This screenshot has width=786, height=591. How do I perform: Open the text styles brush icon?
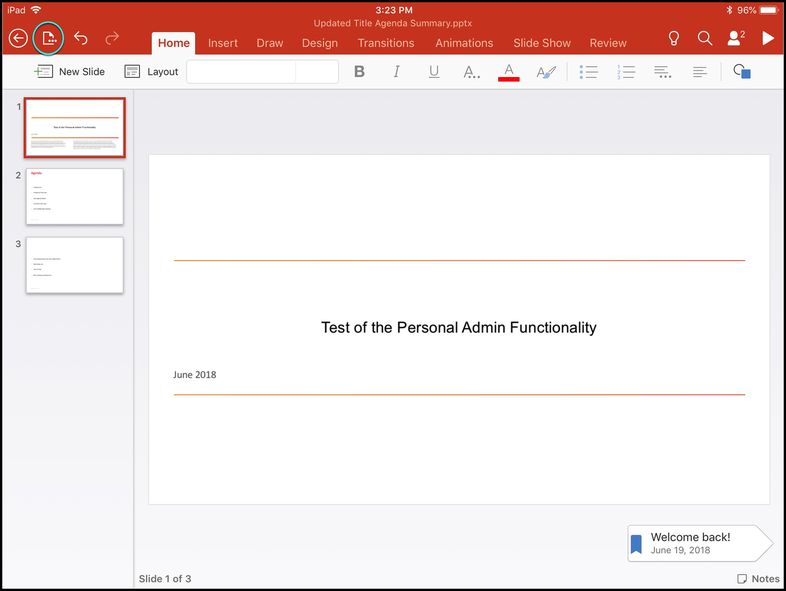coord(545,72)
